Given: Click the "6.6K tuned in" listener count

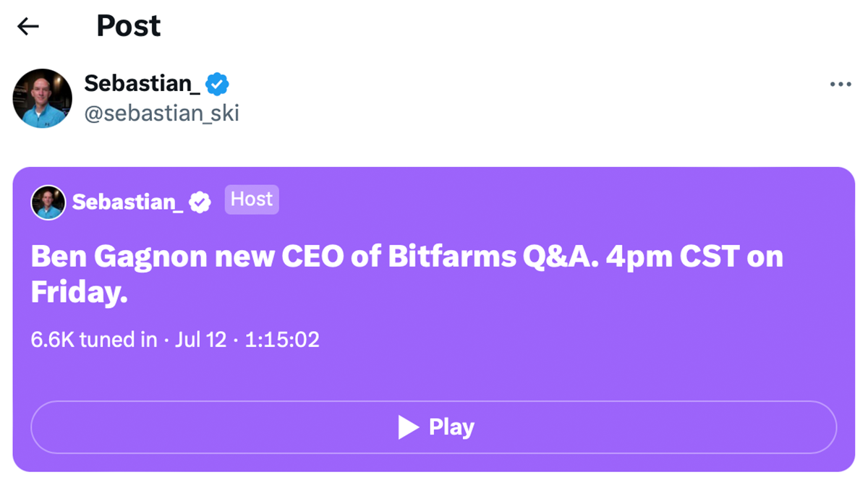Looking at the screenshot, I should click(x=94, y=340).
